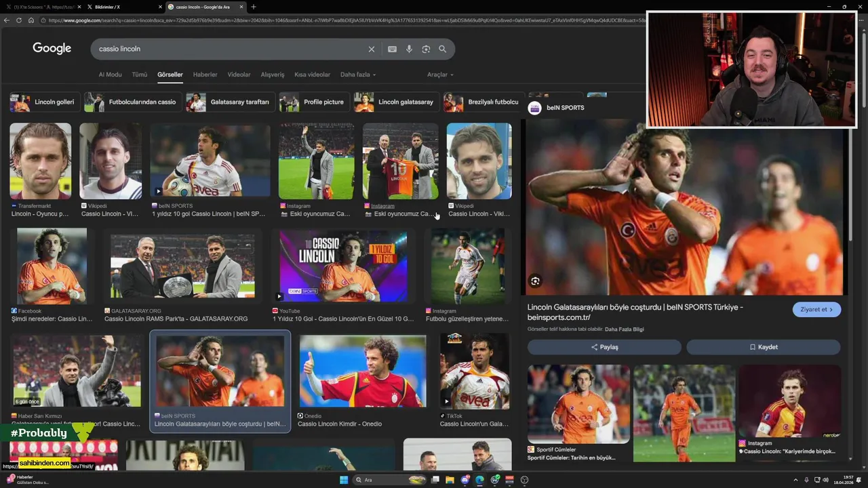Viewport: 868px width, 488px height.
Task: Open Sportif Cümleler related image
Action: [x=578, y=404]
